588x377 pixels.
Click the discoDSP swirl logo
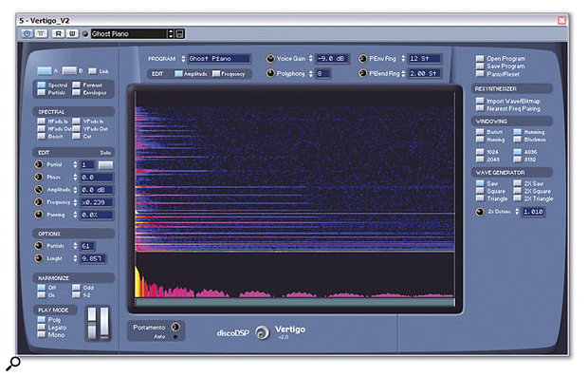click(x=262, y=332)
